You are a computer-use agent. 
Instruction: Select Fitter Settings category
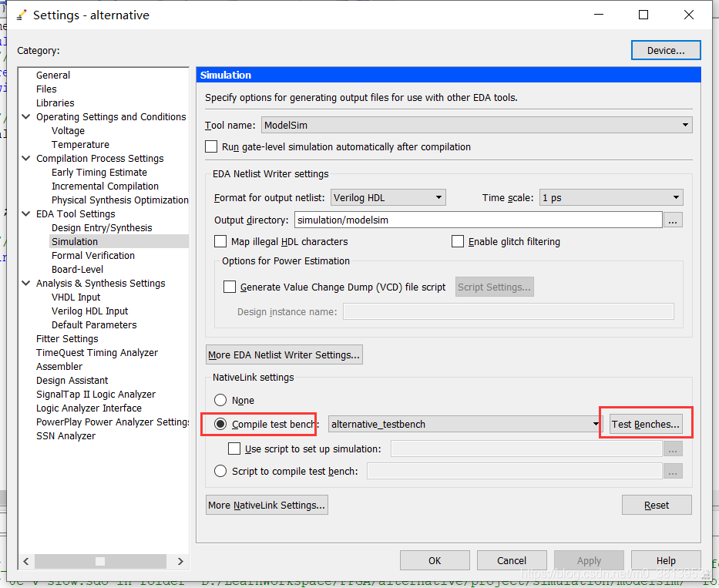coord(67,338)
